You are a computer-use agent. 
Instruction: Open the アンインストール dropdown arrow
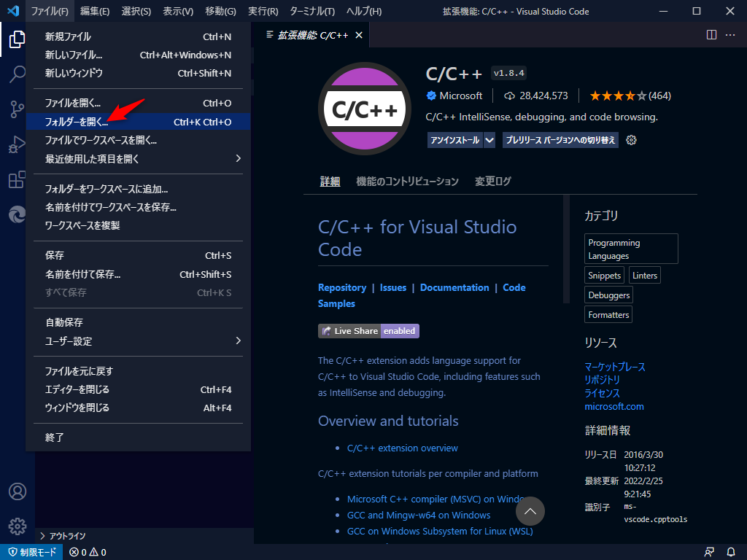click(489, 141)
